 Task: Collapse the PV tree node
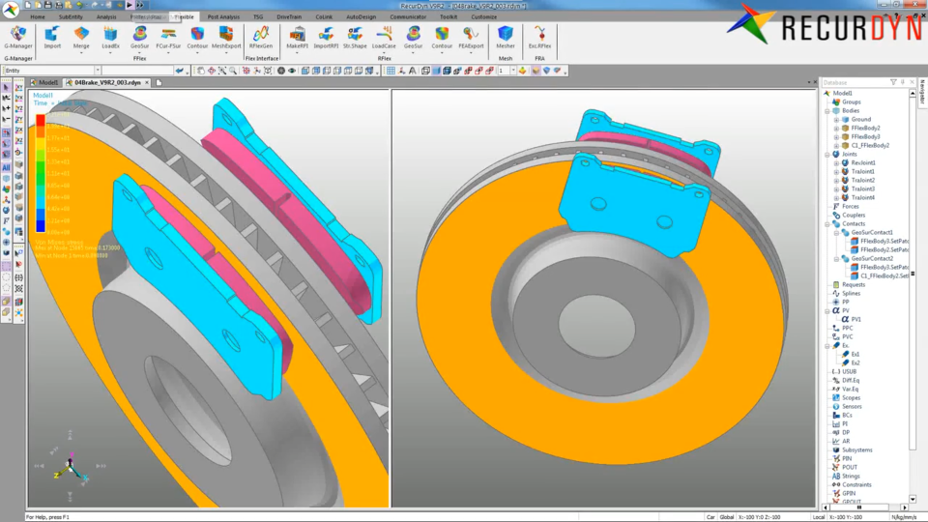point(827,311)
